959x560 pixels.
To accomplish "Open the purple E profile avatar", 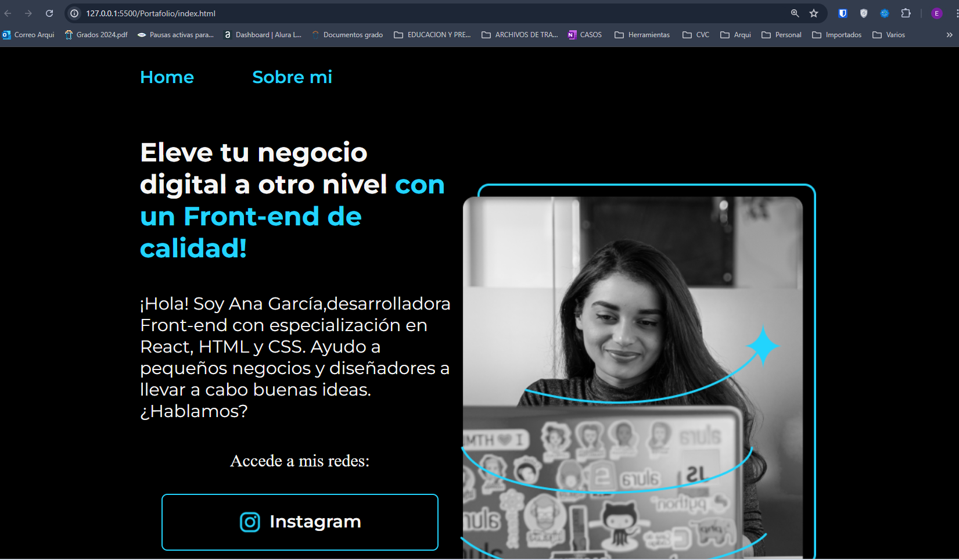I will pos(936,13).
